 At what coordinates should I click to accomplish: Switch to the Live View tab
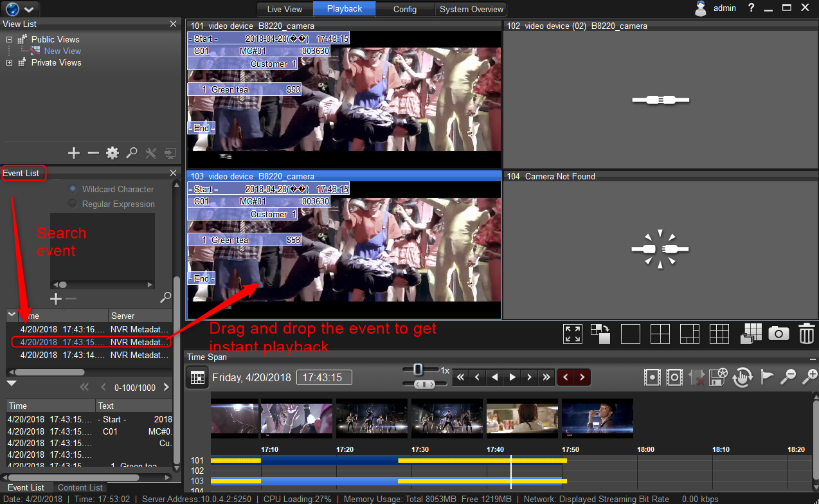click(284, 9)
